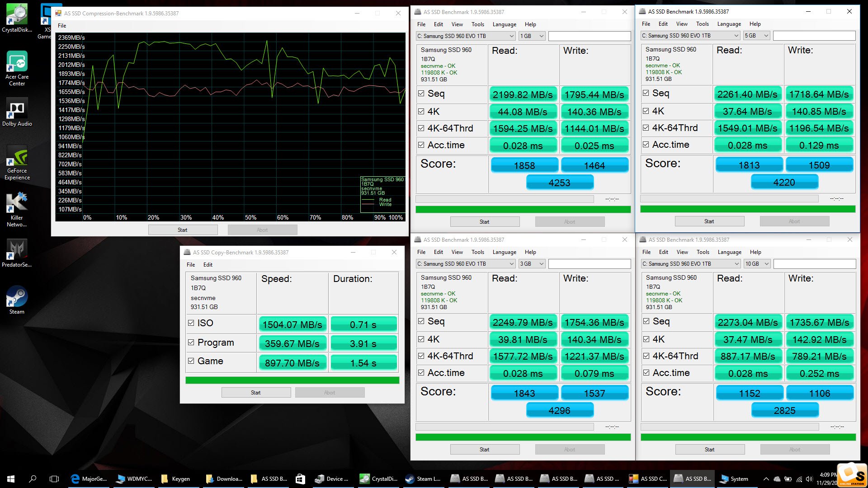The image size is (868, 488).
Task: Toggle Acc.time in the 5 GB benchmark window
Action: click(x=646, y=145)
